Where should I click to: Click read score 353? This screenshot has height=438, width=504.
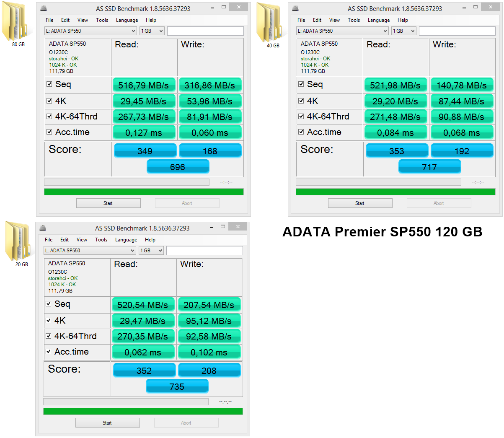pyautogui.click(x=397, y=150)
